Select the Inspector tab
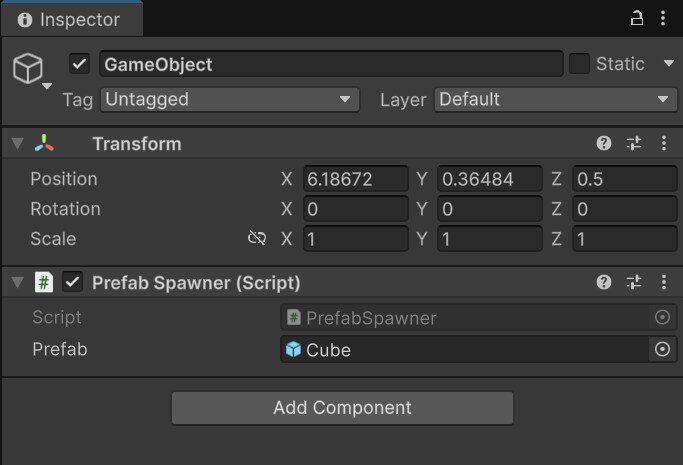Image resolution: width=683 pixels, height=465 pixels. coord(70,19)
